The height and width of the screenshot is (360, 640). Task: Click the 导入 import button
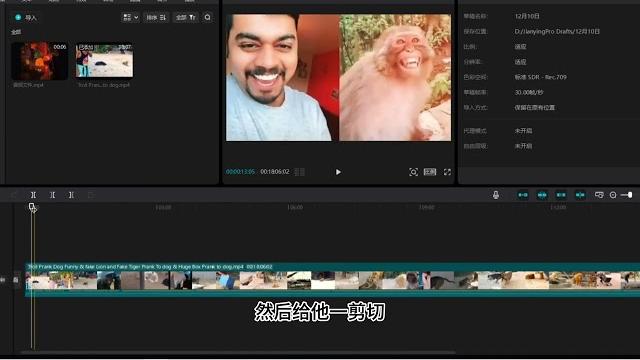[x=26, y=18]
